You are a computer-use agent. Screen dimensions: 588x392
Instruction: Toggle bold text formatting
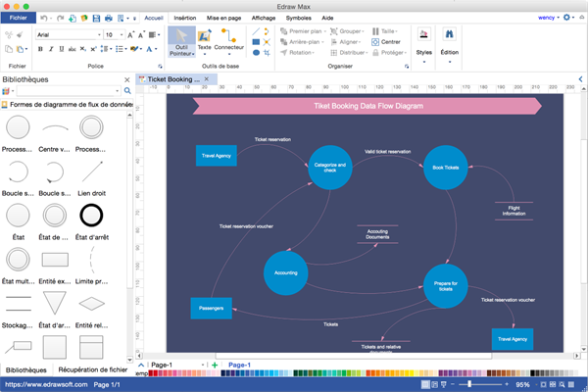click(40, 48)
